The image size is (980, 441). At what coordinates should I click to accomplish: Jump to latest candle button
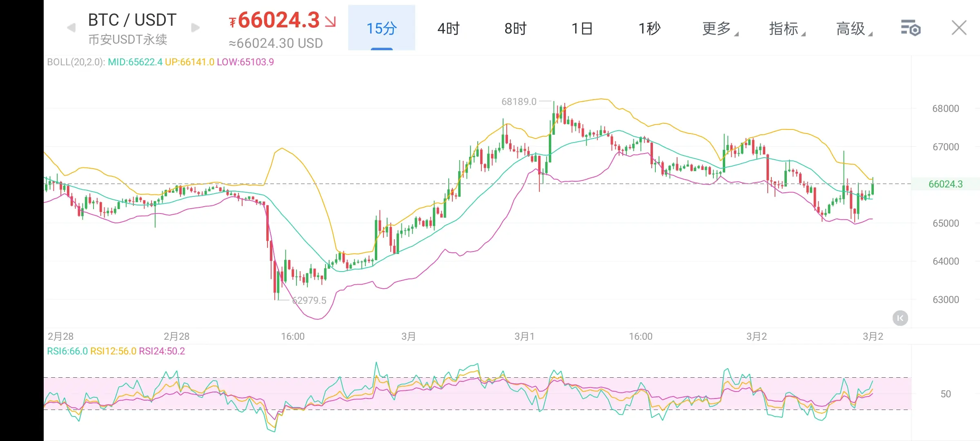click(x=900, y=318)
